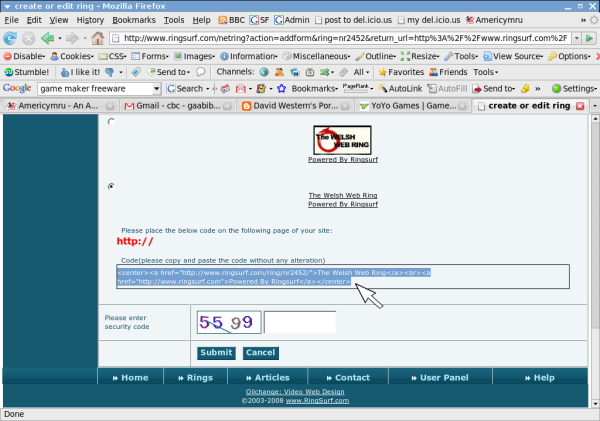600x421 pixels.
Task: Close the create or edit ring tab
Action: click(580, 106)
